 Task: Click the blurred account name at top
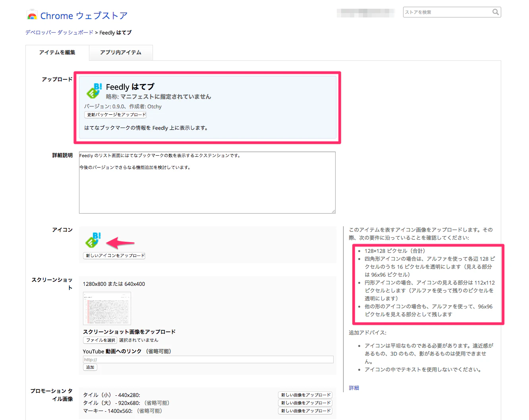[x=366, y=13]
